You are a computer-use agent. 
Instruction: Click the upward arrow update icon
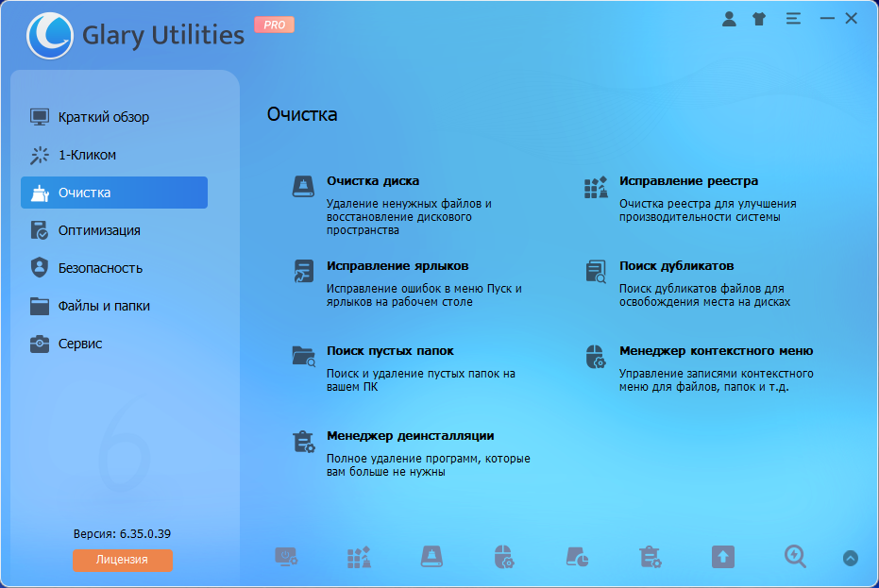pos(722,557)
